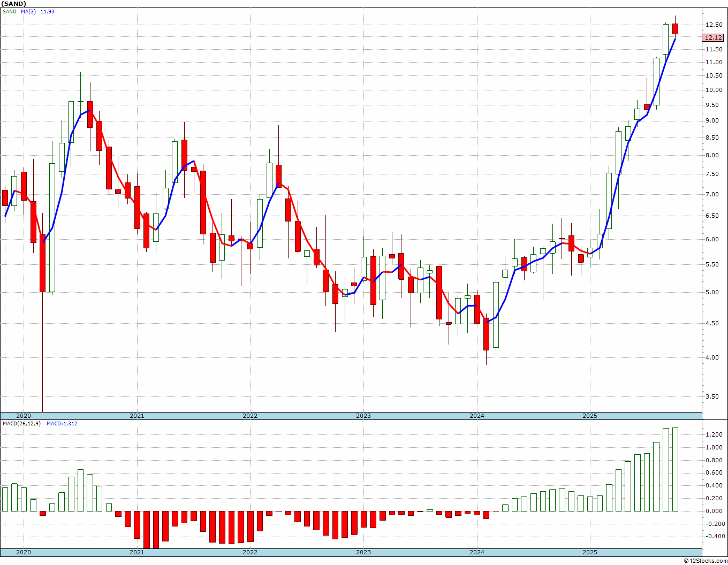Select the moving average value "11.93"
Viewport: 728px width, 565px height.
(48, 11)
